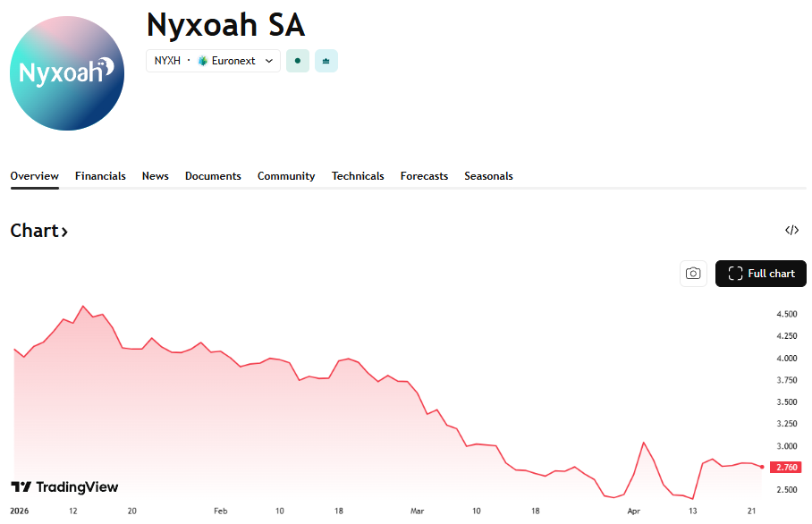Image resolution: width=812 pixels, height=524 pixels.
Task: View the Forecasts tab
Action: click(x=424, y=176)
